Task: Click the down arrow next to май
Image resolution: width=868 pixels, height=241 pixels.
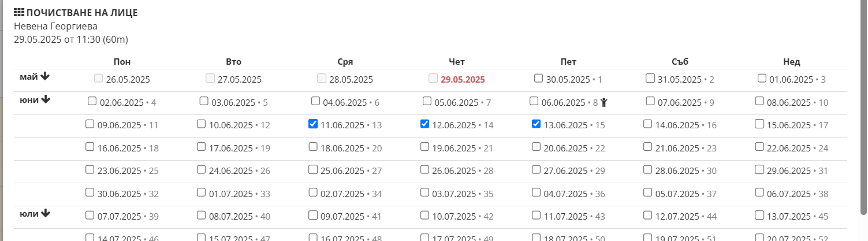Action: pos(46,76)
